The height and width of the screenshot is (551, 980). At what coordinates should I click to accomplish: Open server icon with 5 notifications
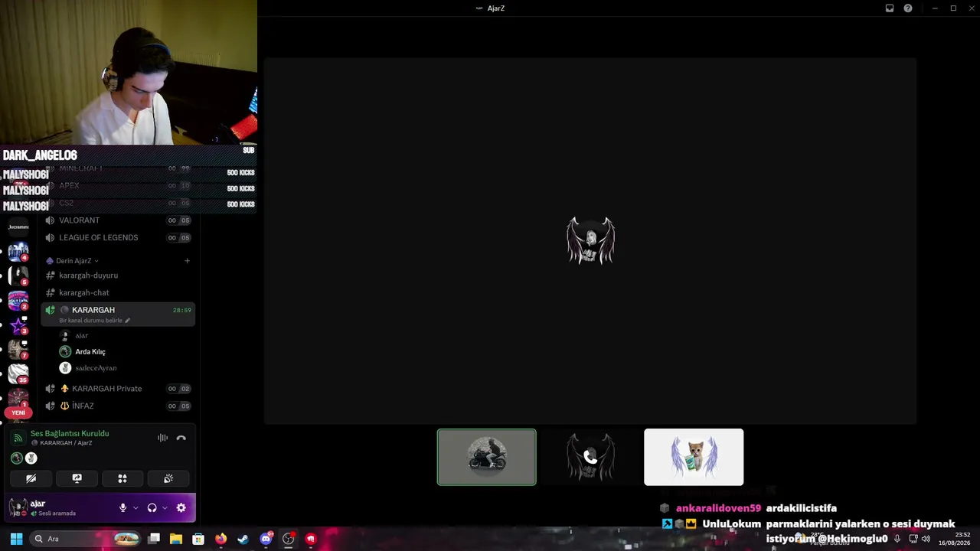click(x=18, y=275)
